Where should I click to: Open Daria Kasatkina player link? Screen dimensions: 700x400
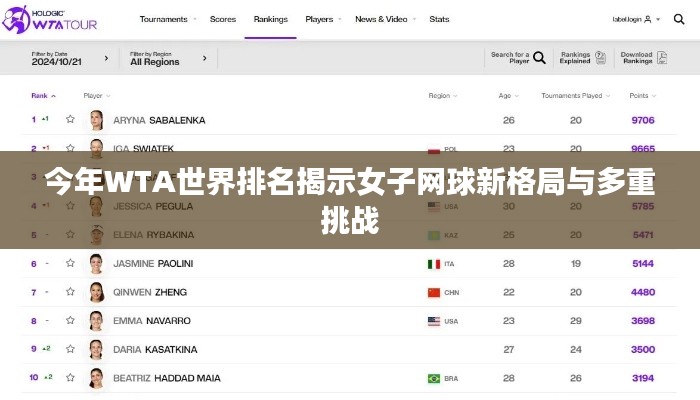pyautogui.click(x=155, y=350)
